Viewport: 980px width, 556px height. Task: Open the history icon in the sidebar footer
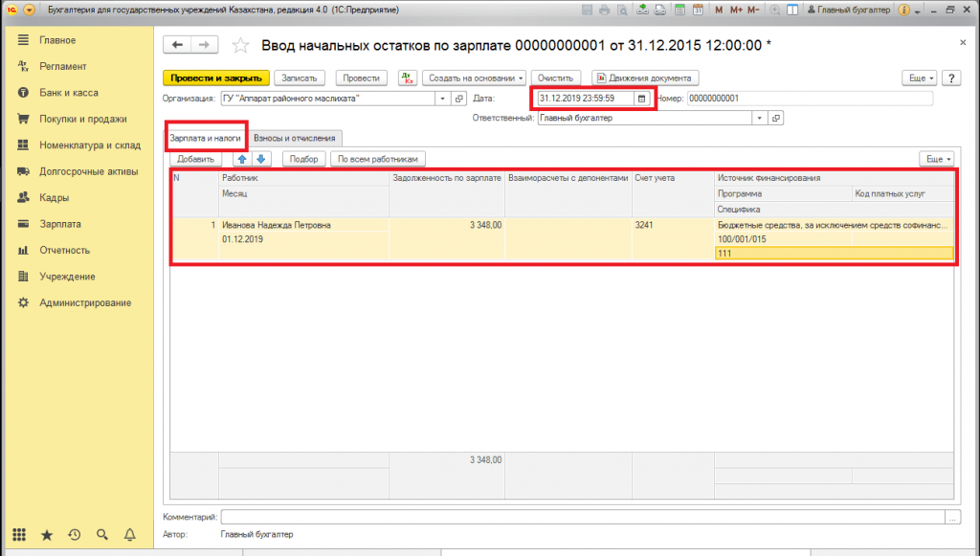point(75,535)
